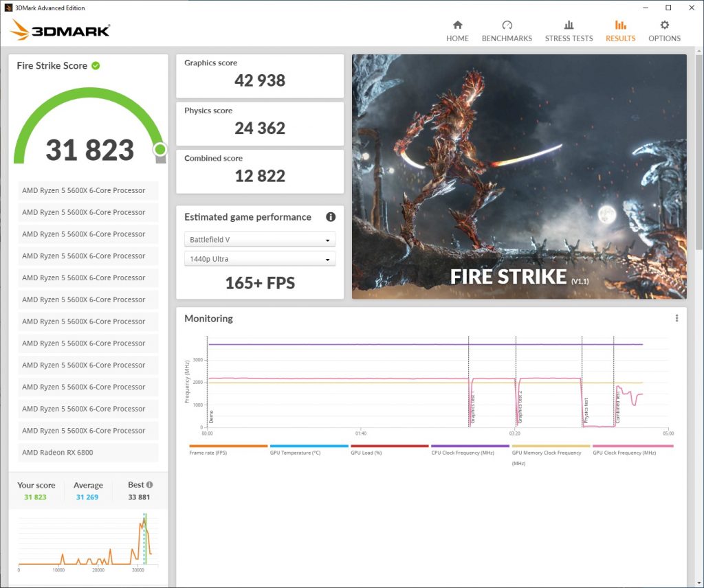Viewport: 704px width, 588px height.
Task: Click the info icon next to Best
Action: pyautogui.click(x=149, y=485)
